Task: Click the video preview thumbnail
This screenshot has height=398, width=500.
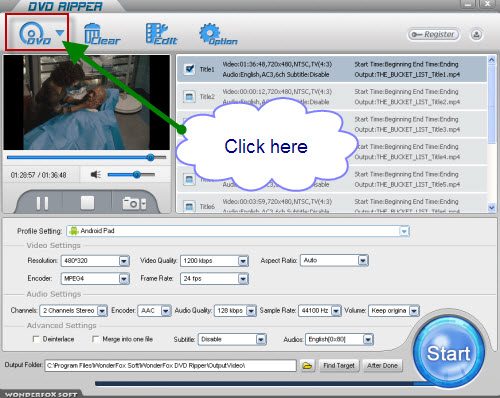Action: coord(86,102)
